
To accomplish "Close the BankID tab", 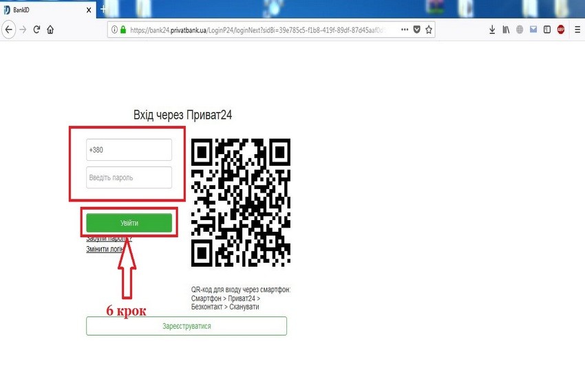I will pos(89,10).
